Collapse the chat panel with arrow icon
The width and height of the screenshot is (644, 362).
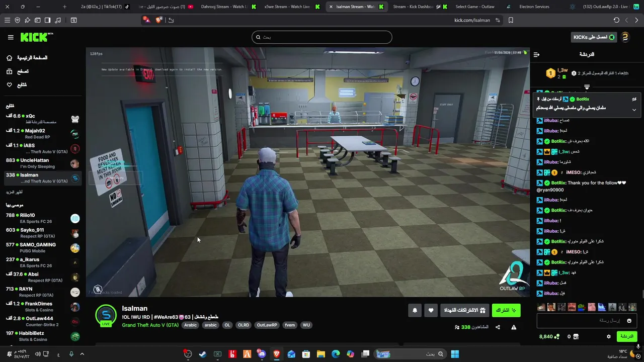point(536,54)
